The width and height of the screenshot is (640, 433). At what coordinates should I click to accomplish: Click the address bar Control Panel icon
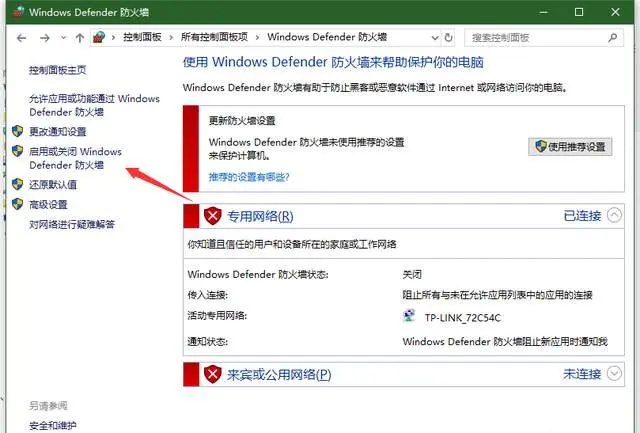pyautogui.click(x=99, y=37)
